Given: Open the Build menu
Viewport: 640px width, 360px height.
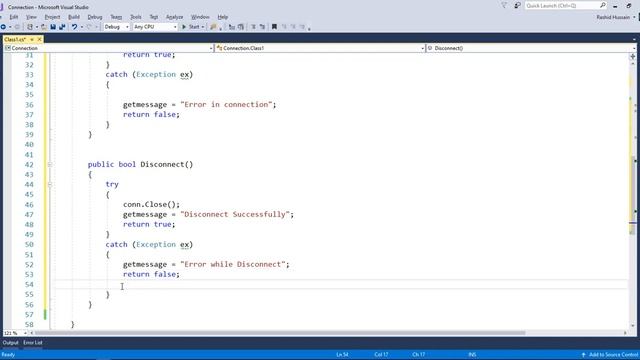Looking at the screenshot, I should coord(74,17).
